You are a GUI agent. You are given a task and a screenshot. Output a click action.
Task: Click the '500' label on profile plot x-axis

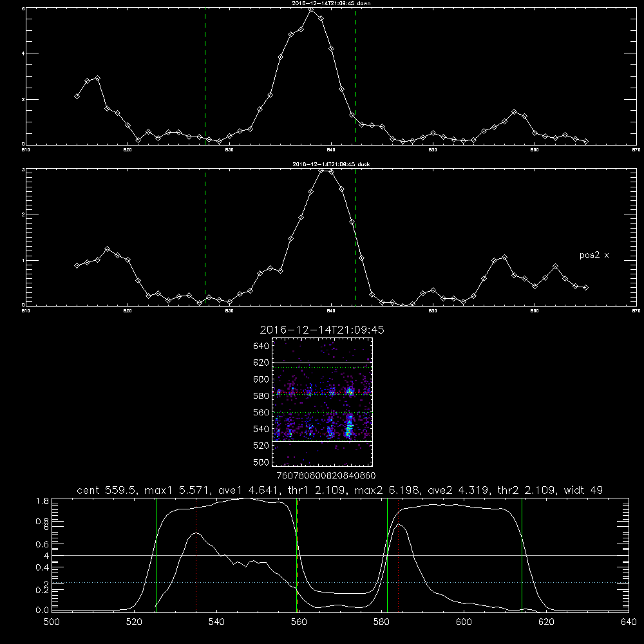tap(52, 622)
